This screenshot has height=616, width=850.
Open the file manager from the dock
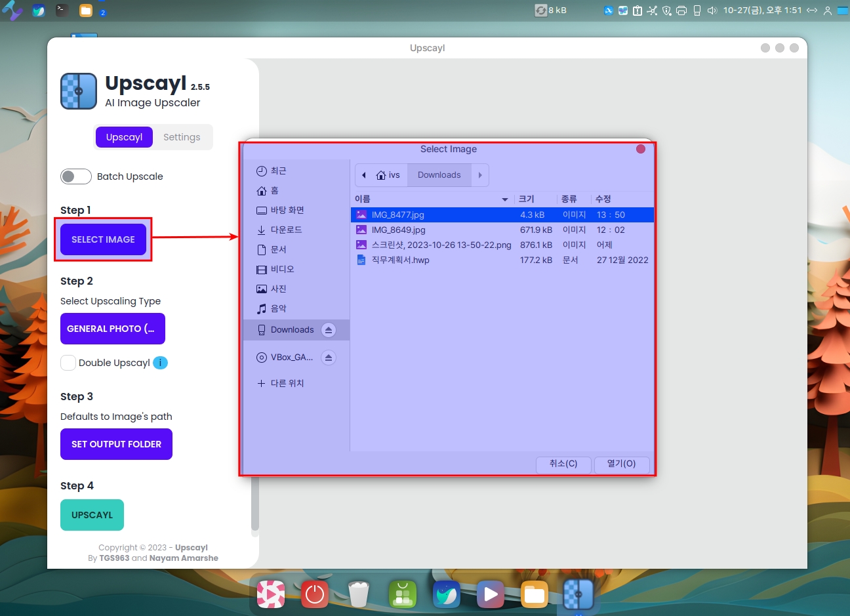click(x=534, y=594)
